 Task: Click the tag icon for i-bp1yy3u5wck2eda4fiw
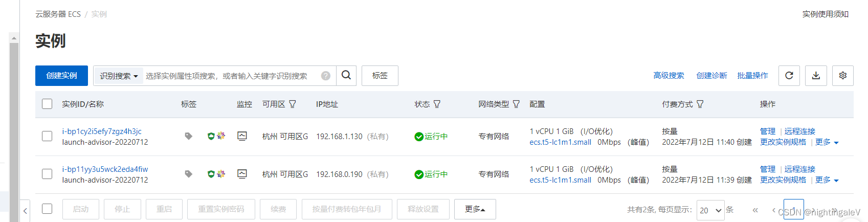(x=188, y=174)
